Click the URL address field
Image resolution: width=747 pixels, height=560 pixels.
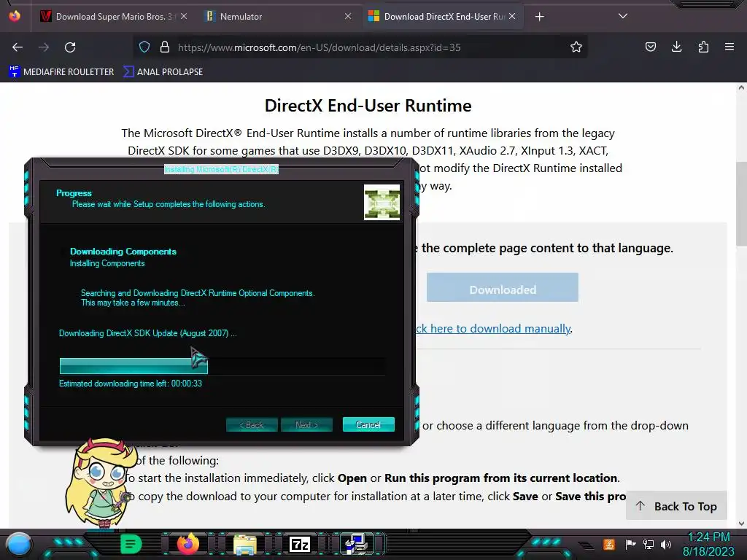pos(362,47)
